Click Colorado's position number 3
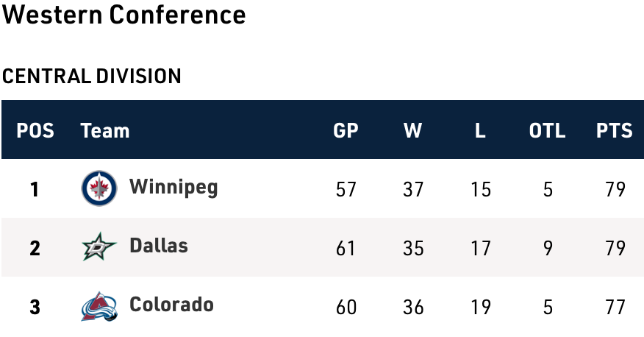This screenshot has width=644, height=337. coord(35,308)
